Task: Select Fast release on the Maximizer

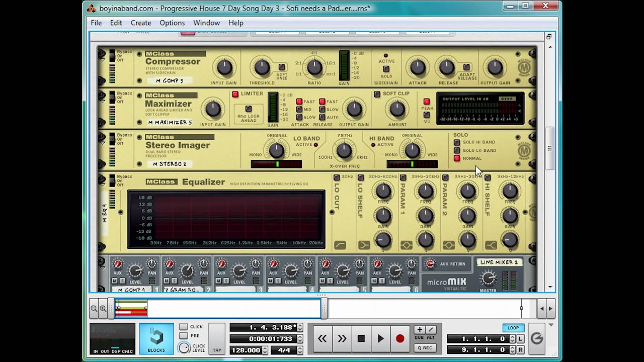Action: tap(321, 102)
